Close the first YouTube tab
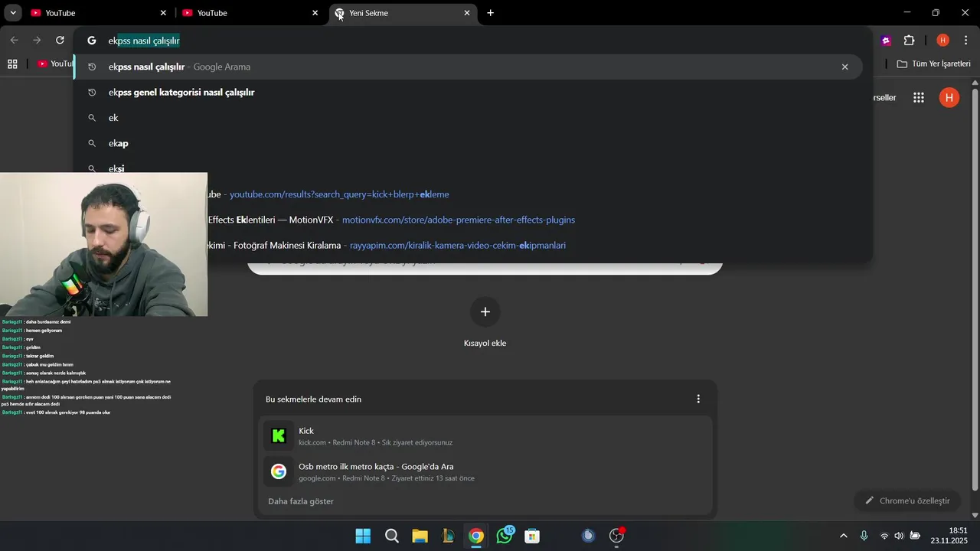 (x=163, y=13)
